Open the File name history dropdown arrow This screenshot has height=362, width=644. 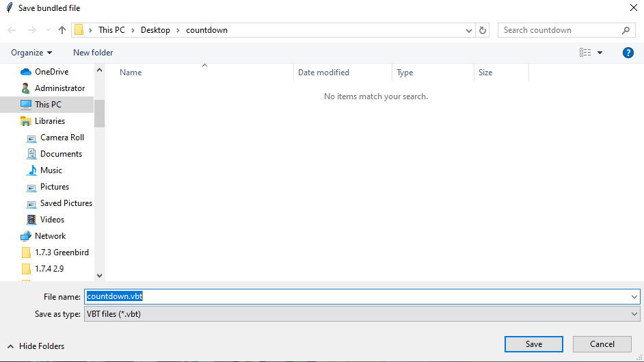(x=635, y=297)
